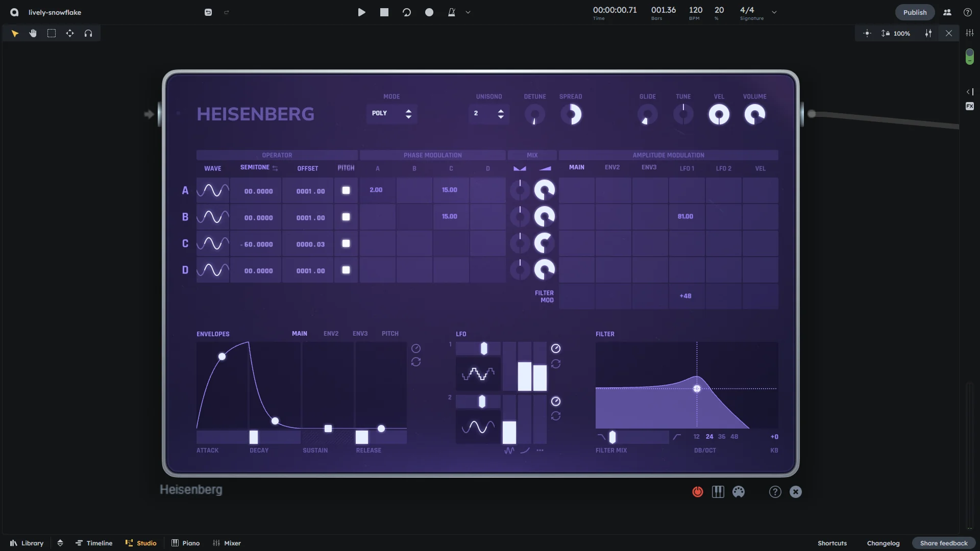The height and width of the screenshot is (551, 980).
Task: Select the hand pan tool
Action: coord(33,33)
